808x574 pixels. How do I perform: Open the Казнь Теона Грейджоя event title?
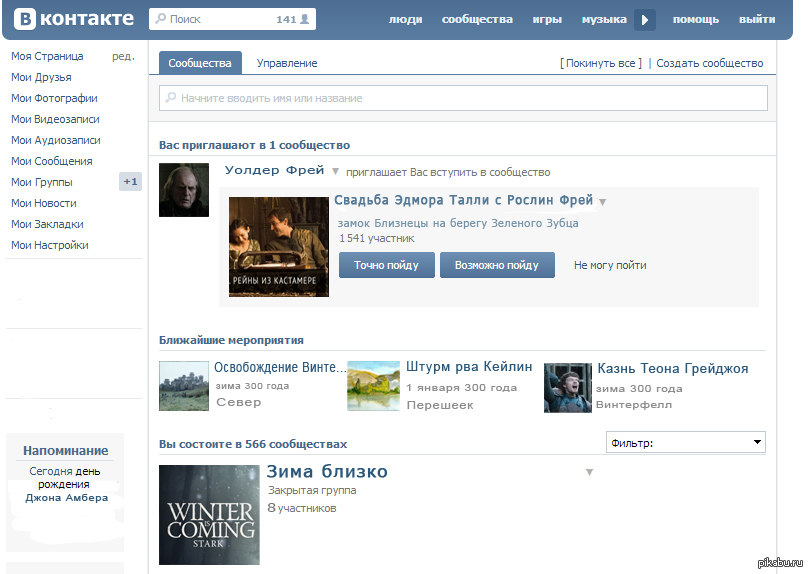[672, 369]
